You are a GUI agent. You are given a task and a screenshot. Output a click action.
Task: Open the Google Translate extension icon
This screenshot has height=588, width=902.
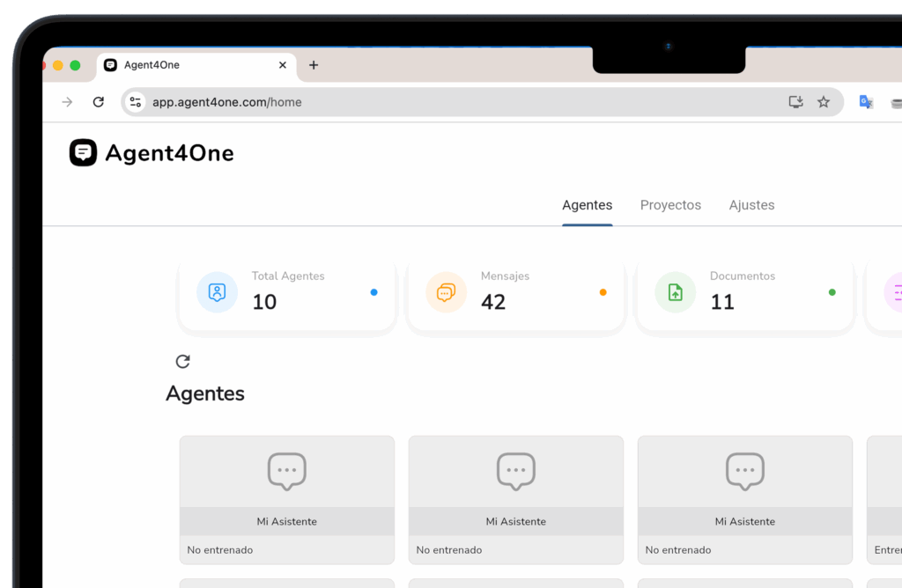[866, 102]
